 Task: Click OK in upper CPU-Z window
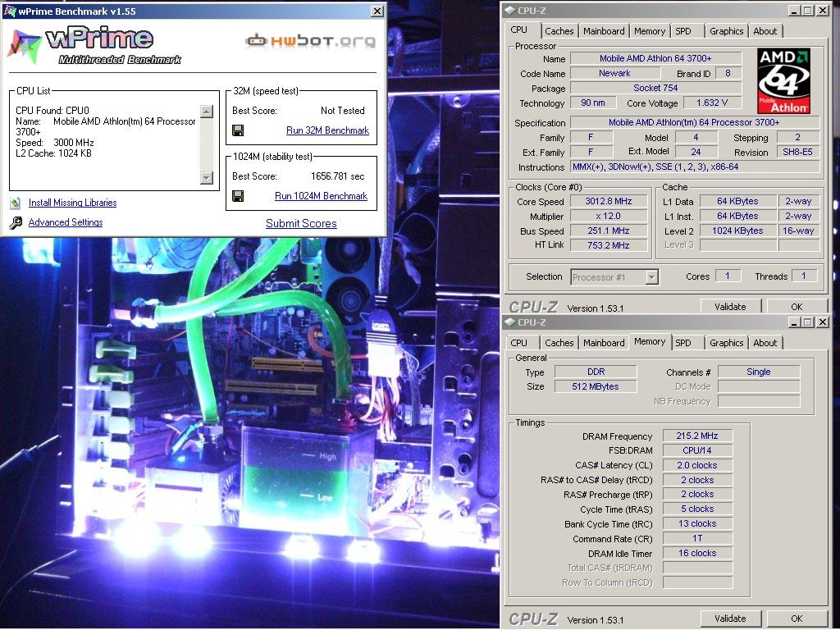[x=797, y=307]
